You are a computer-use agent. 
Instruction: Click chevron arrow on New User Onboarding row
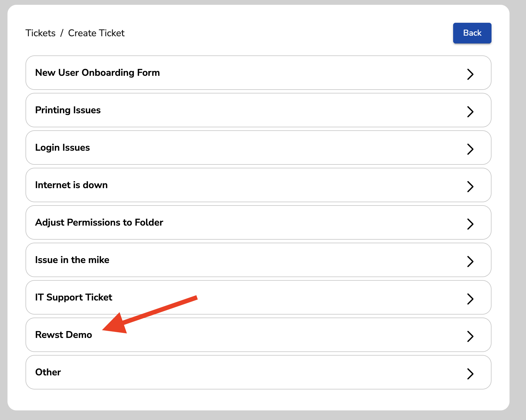pyautogui.click(x=470, y=74)
